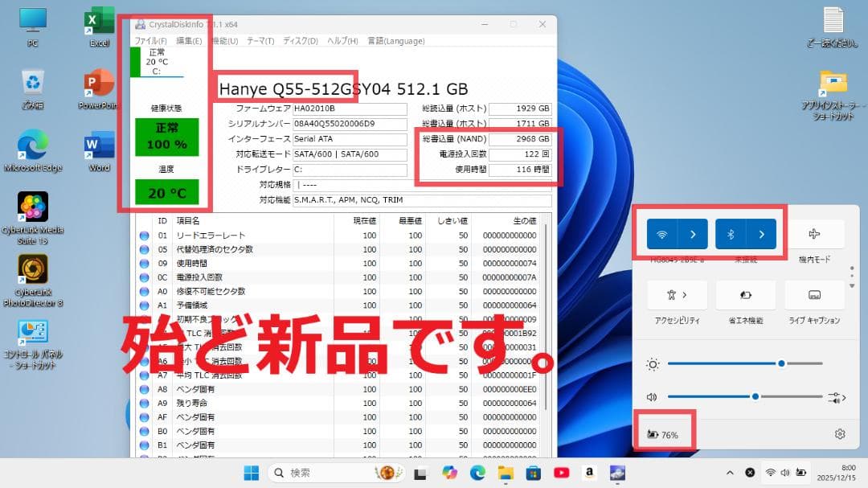Screen dimensions: 868x488
Task: Open the ディスク(D) menu
Action: (301, 41)
